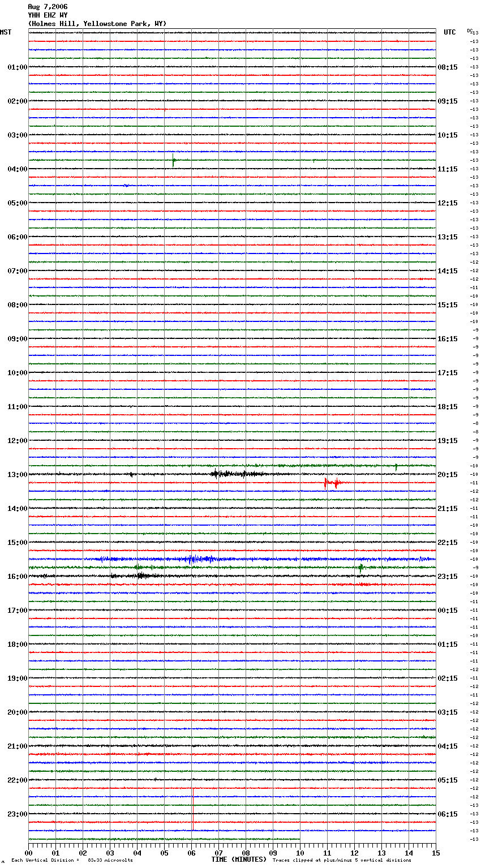Viewport: 481px width, 868px height.
Task: Click the 'Traces clipped at plus/minus 5 vertical divisions' note
Action: point(342,860)
